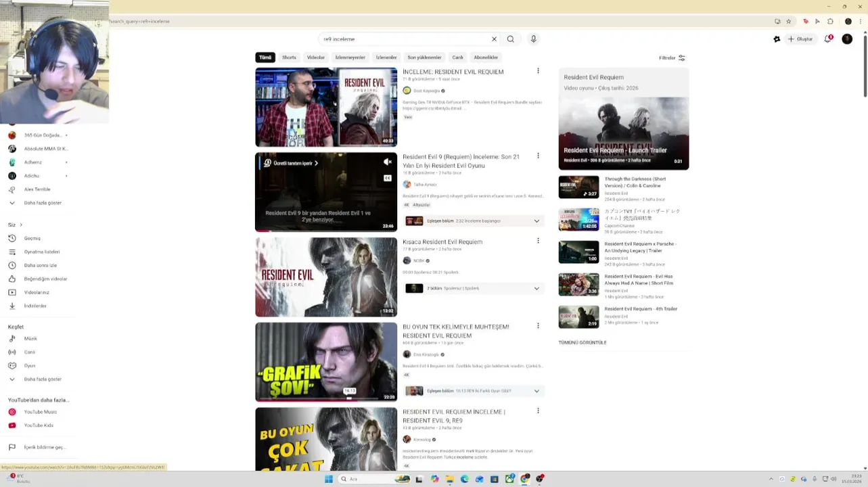Click TÜMÜNÜ GÖRÜNTÜLE link
The image size is (868, 487).
click(583, 342)
